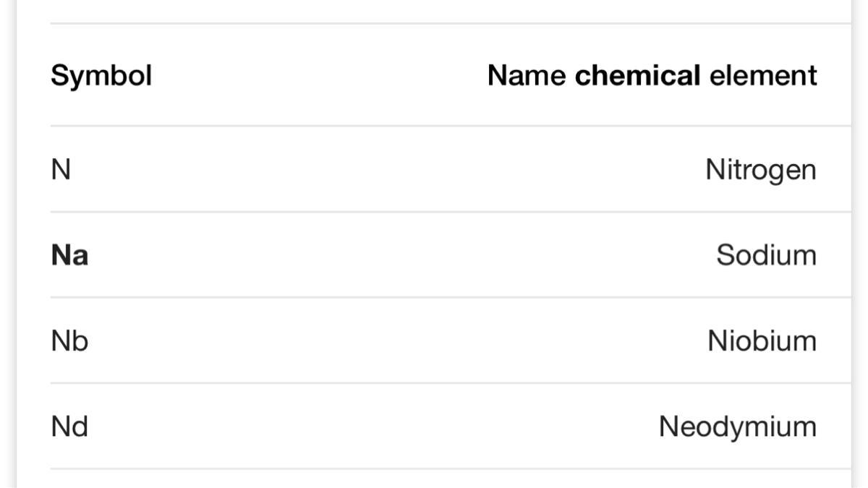Click the blank middle of header row
The width and height of the screenshot is (868, 488).
click(x=318, y=75)
